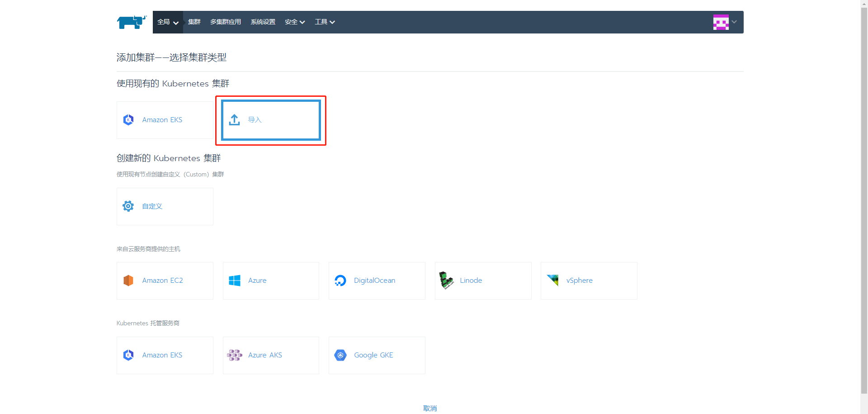The image size is (868, 414).
Task: Expand the 全局 global dropdown
Action: tap(168, 22)
